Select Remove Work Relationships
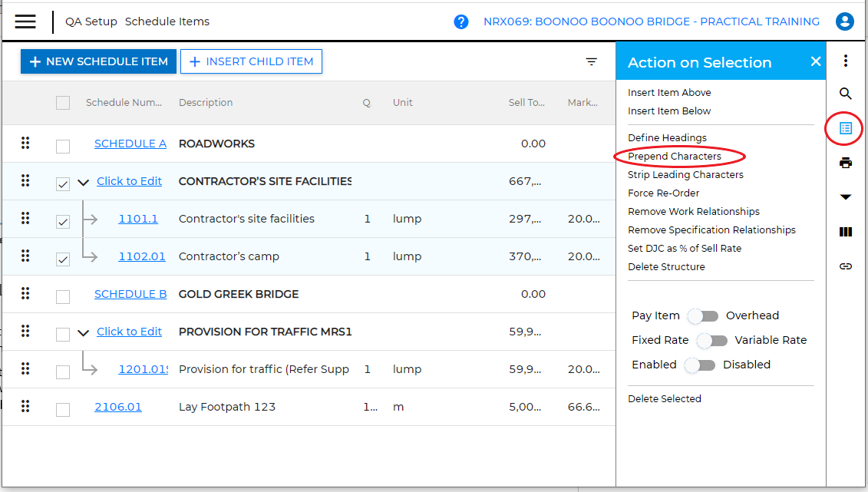 pos(694,211)
